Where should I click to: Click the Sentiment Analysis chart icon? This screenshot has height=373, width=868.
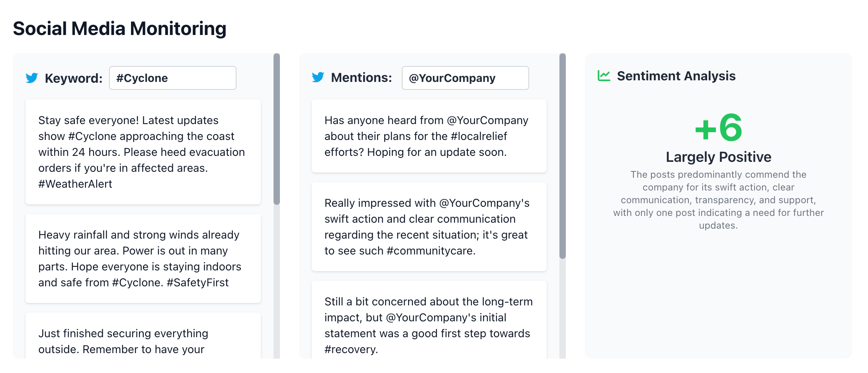[x=604, y=76]
